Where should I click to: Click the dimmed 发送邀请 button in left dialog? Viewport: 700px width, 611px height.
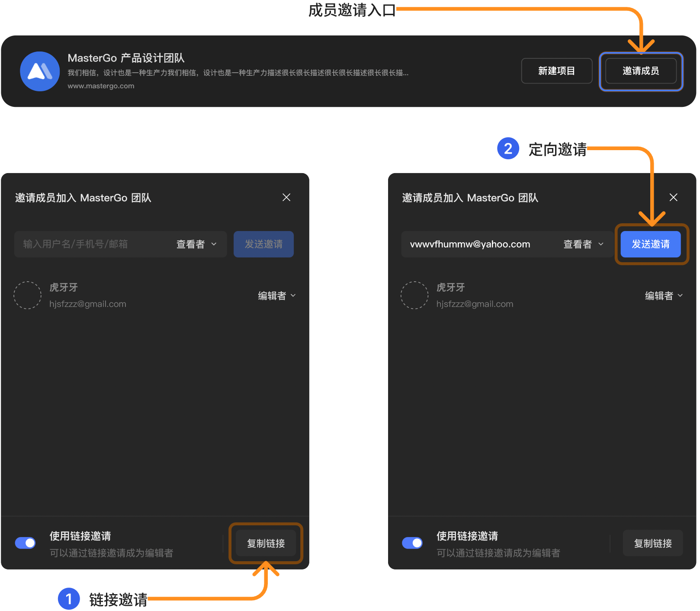[x=263, y=244]
